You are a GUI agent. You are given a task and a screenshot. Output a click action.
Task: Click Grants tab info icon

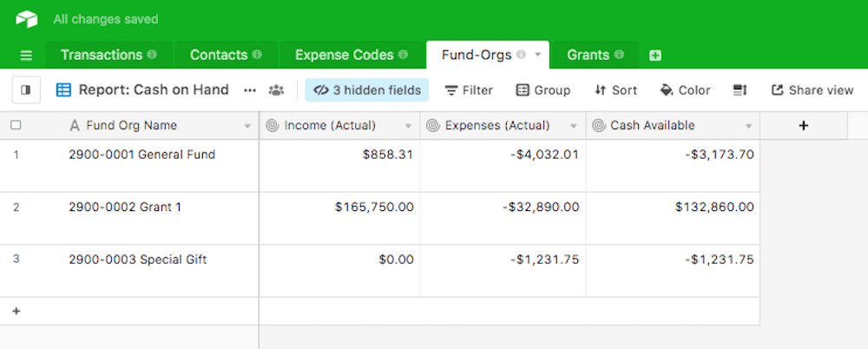(x=619, y=55)
